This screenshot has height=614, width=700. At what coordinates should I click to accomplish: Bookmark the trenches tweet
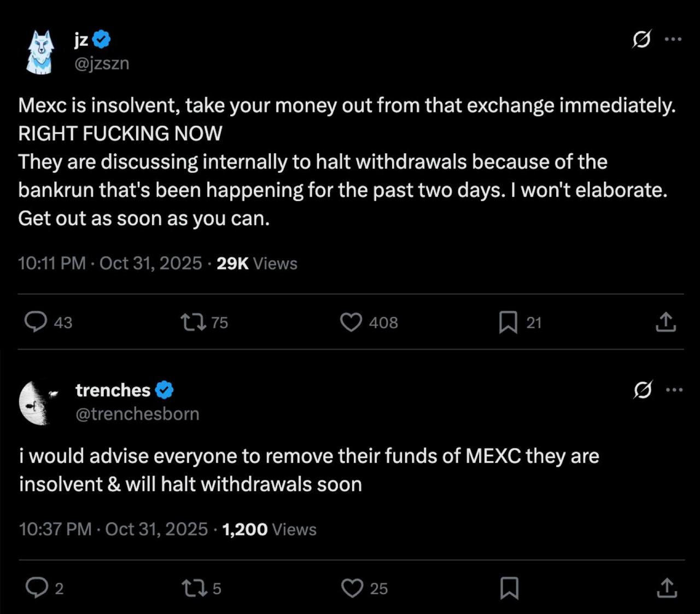(509, 588)
